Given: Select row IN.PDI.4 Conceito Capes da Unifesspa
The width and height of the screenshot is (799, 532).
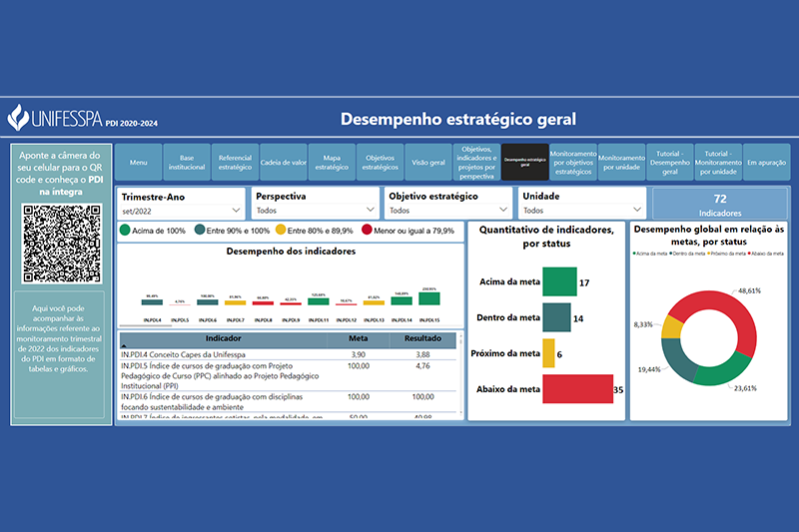Looking at the screenshot, I should coord(288,354).
